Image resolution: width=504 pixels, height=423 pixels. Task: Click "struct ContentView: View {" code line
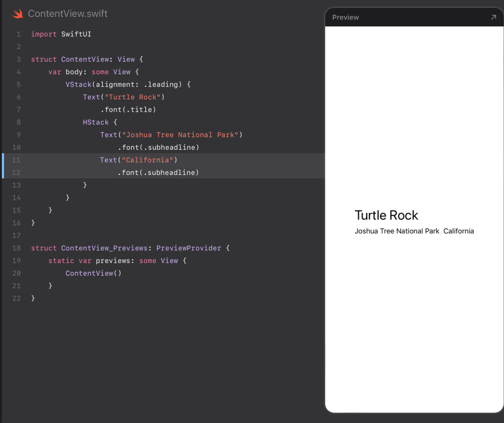point(87,59)
